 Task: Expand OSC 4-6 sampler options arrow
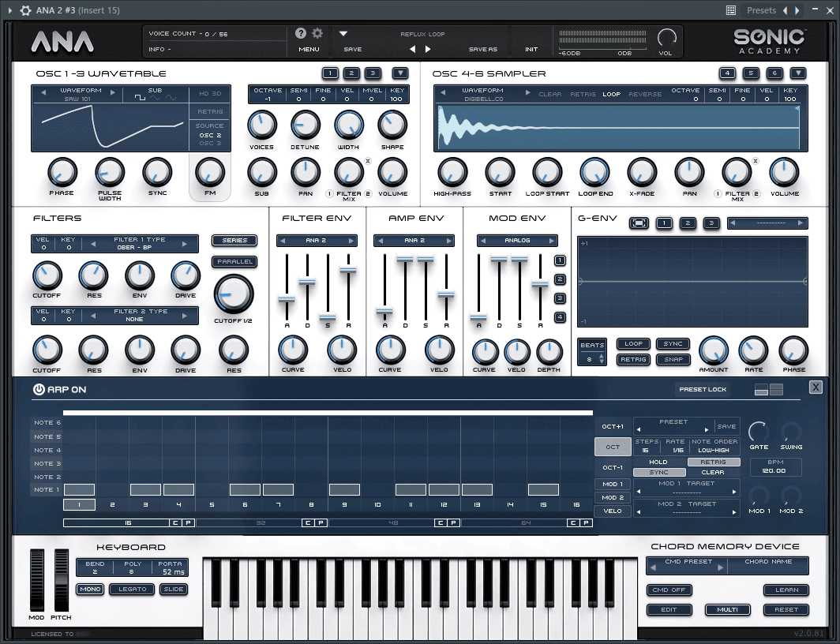pyautogui.click(x=798, y=73)
